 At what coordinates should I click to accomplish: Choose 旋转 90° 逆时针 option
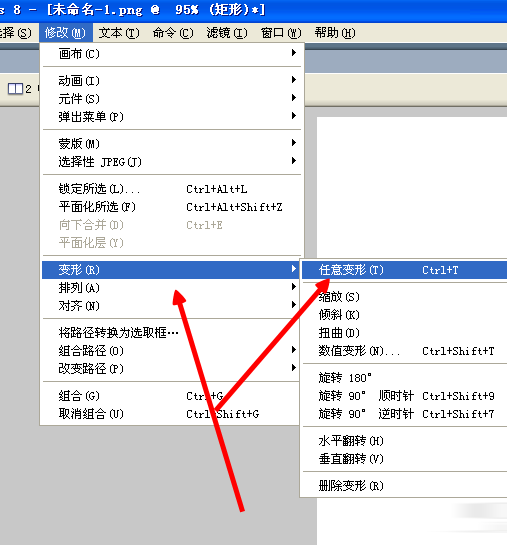coord(404,414)
